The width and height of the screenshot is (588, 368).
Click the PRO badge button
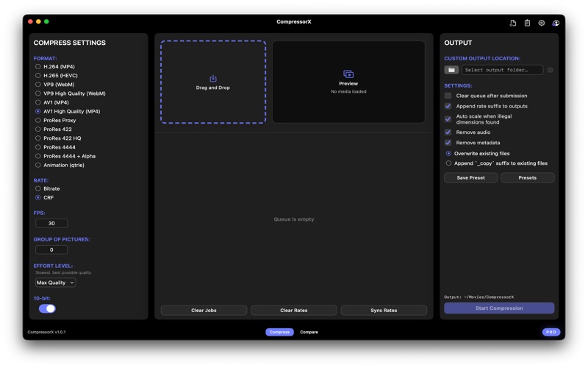[551, 332]
